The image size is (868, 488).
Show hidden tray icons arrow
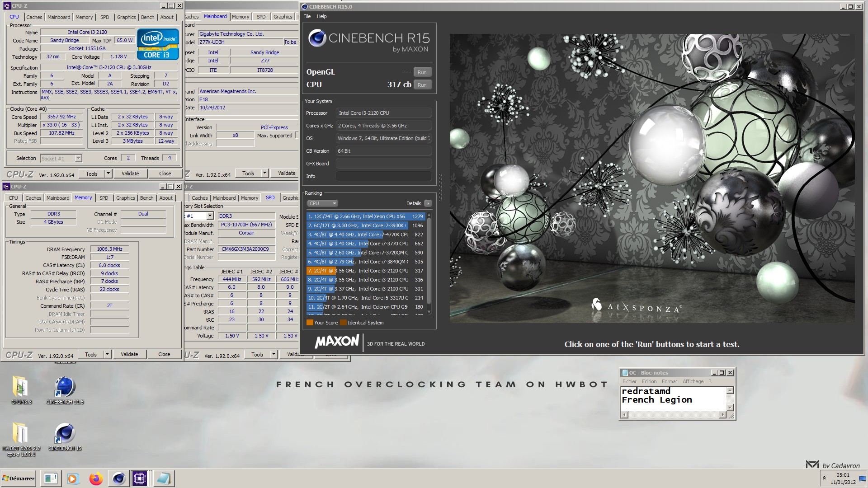click(x=824, y=478)
